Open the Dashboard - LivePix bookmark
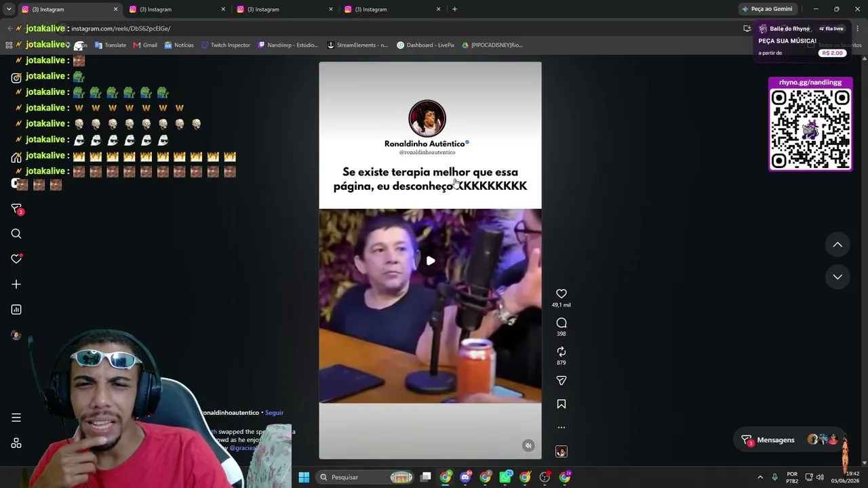Image resolution: width=868 pixels, height=488 pixels. coord(426,45)
